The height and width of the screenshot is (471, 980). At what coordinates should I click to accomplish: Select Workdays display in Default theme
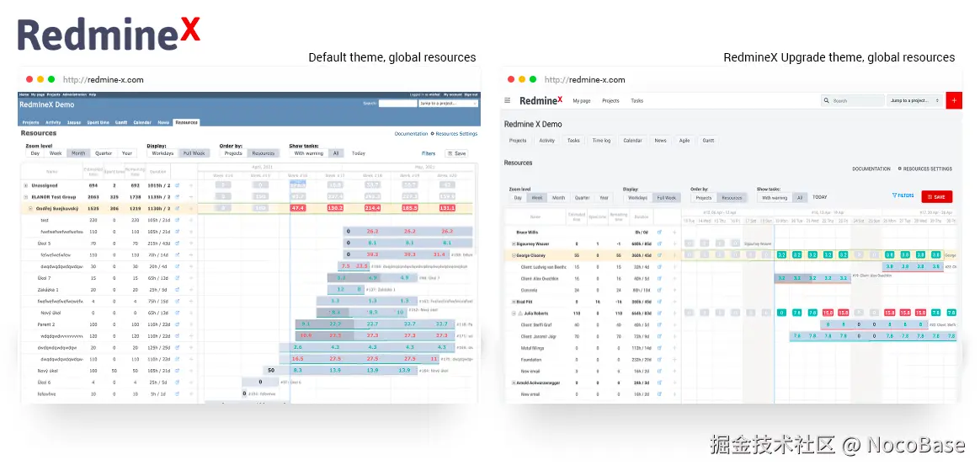[x=163, y=153]
